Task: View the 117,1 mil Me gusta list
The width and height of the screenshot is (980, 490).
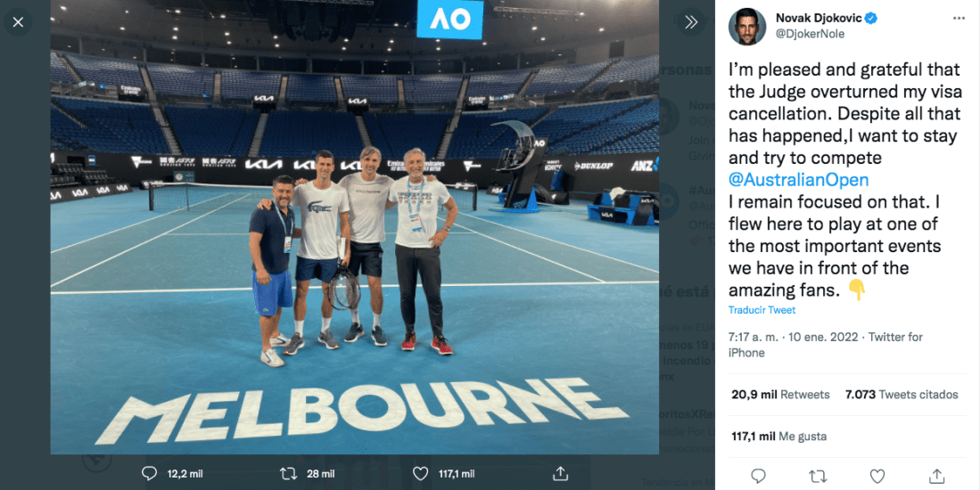Action: pos(778,437)
